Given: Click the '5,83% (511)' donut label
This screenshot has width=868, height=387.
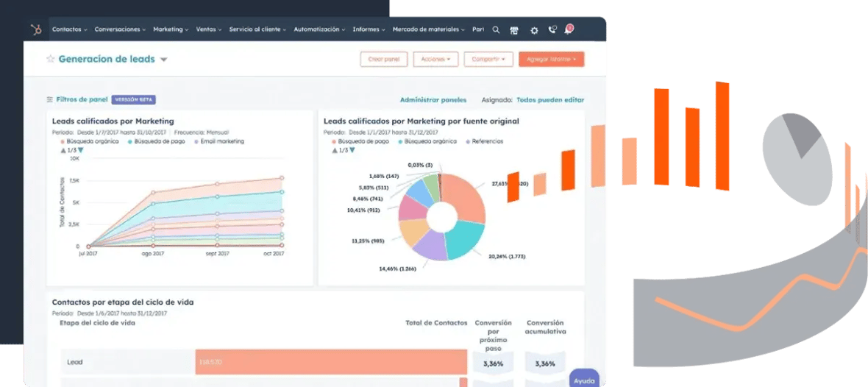Looking at the screenshot, I should pyautogui.click(x=374, y=188).
